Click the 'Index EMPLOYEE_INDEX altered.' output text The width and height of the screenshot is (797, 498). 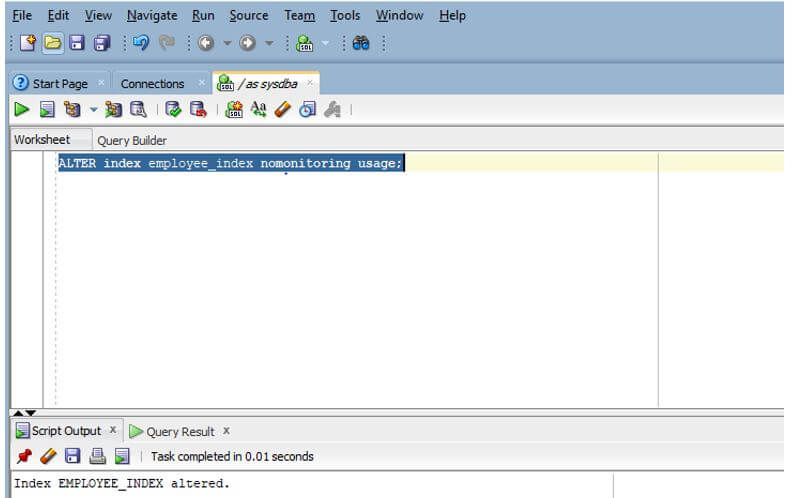click(x=121, y=483)
